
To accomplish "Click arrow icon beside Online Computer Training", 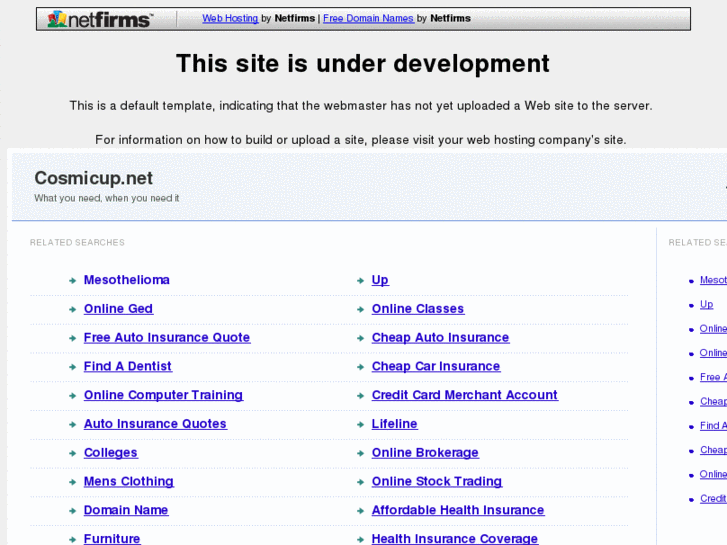I will 72,396.
